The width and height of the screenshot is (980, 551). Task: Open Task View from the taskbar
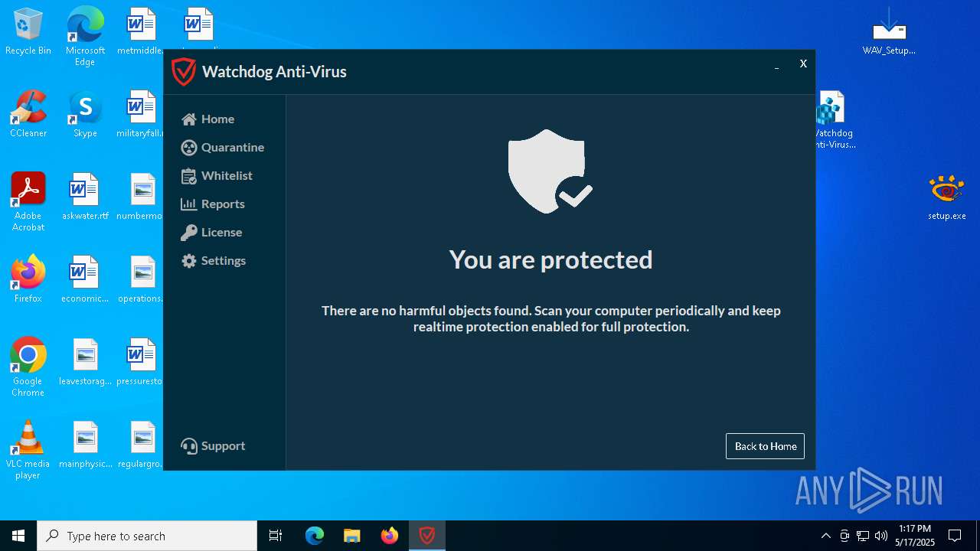pos(276,536)
